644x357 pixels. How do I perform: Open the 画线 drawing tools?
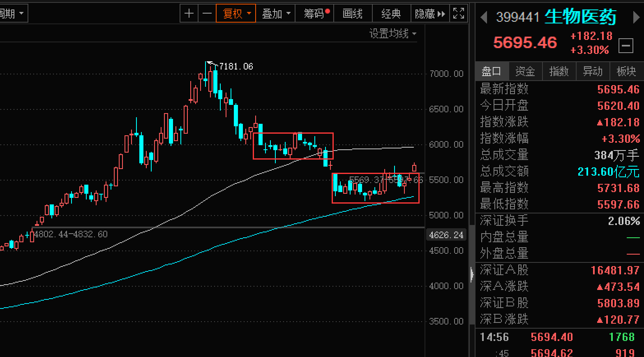[353, 14]
